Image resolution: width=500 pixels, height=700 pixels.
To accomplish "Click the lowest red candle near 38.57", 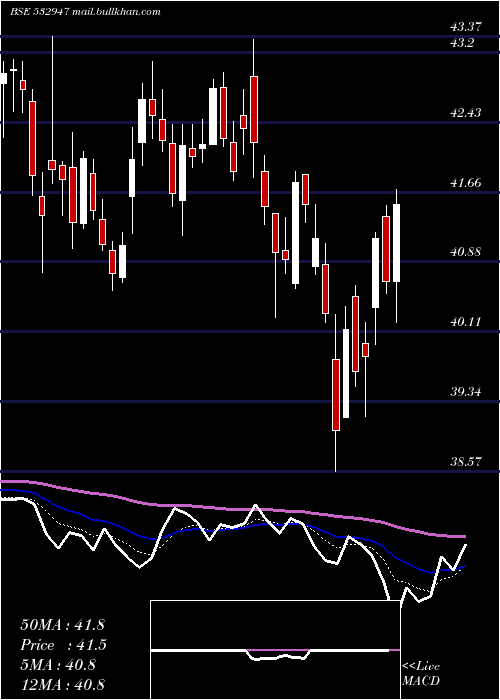I will tap(335, 395).
